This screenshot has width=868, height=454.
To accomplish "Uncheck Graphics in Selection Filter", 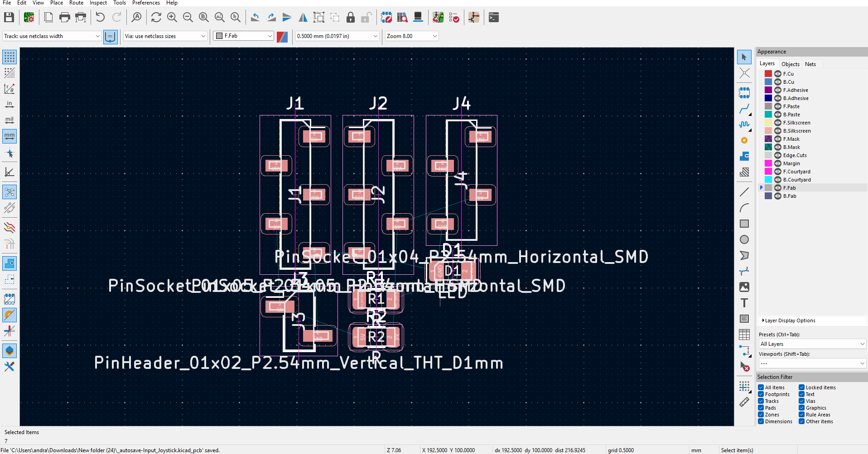I will click(x=802, y=408).
